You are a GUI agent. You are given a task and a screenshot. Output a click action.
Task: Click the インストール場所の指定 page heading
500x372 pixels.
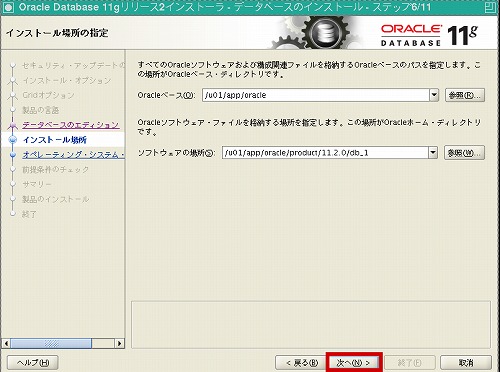point(57,33)
